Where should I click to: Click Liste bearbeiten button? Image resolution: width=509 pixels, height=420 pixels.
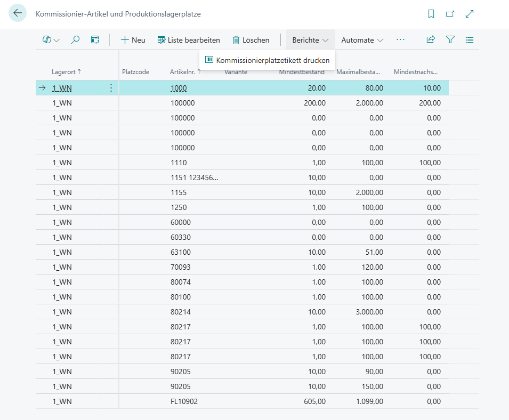(189, 40)
